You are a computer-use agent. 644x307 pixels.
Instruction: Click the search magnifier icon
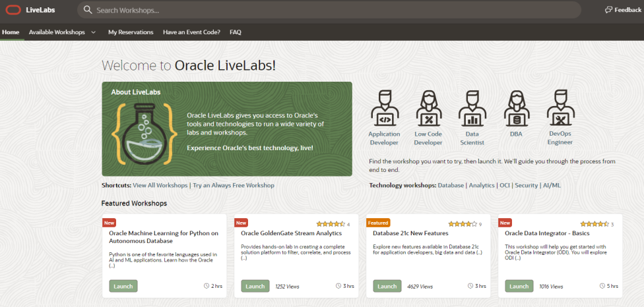88,10
